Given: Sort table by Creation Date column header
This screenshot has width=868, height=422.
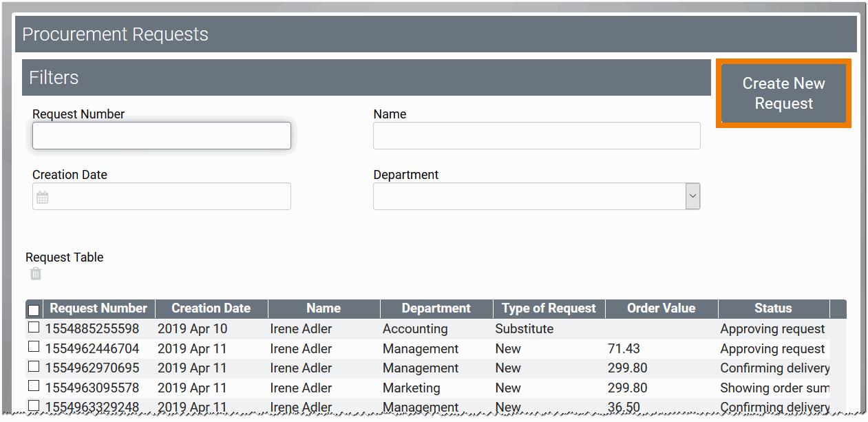Looking at the screenshot, I should click(211, 308).
